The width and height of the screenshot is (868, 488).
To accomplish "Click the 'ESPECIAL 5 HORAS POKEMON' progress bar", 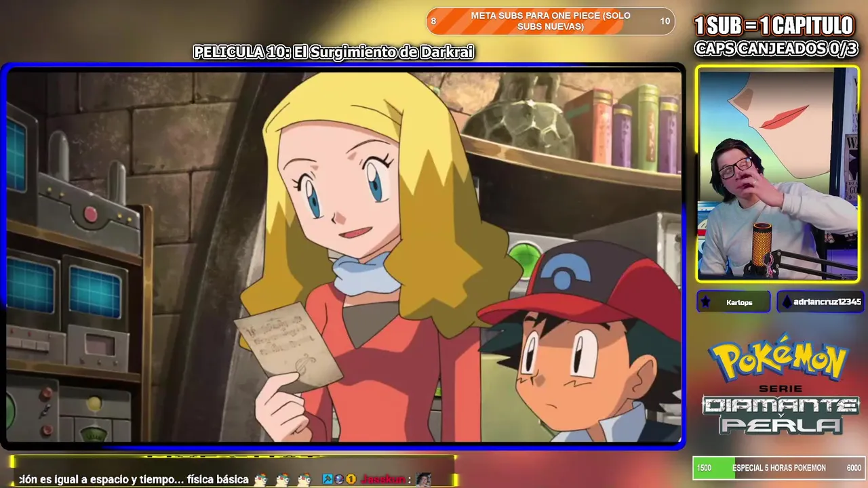I will click(779, 468).
